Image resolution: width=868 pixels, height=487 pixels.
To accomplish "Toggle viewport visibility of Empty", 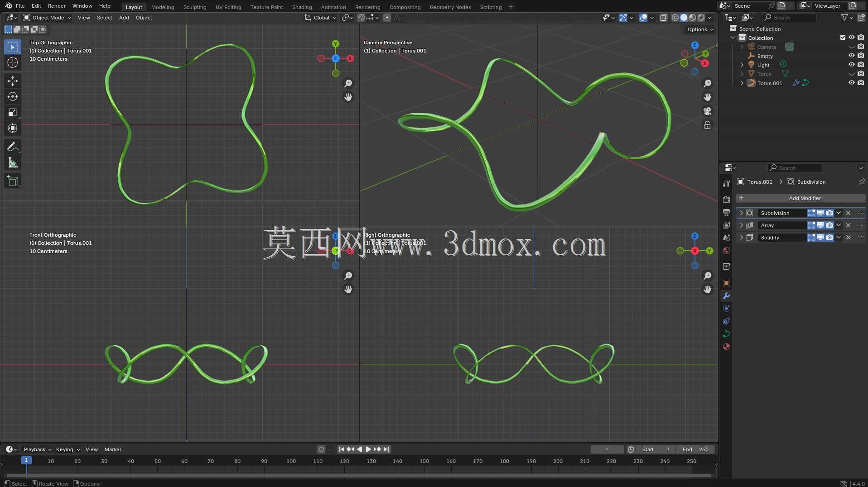I will click(x=851, y=56).
